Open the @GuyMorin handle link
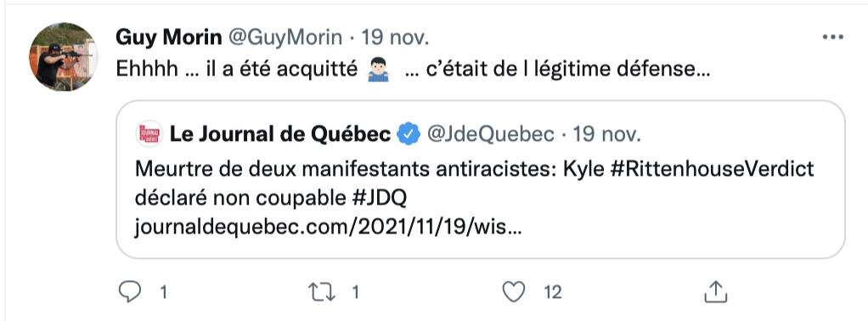This screenshot has height=321, width=868. 285,37
